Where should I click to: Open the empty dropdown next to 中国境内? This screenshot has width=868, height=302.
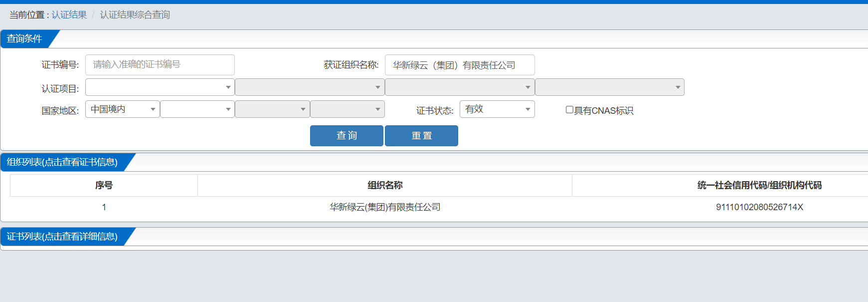[x=197, y=109]
